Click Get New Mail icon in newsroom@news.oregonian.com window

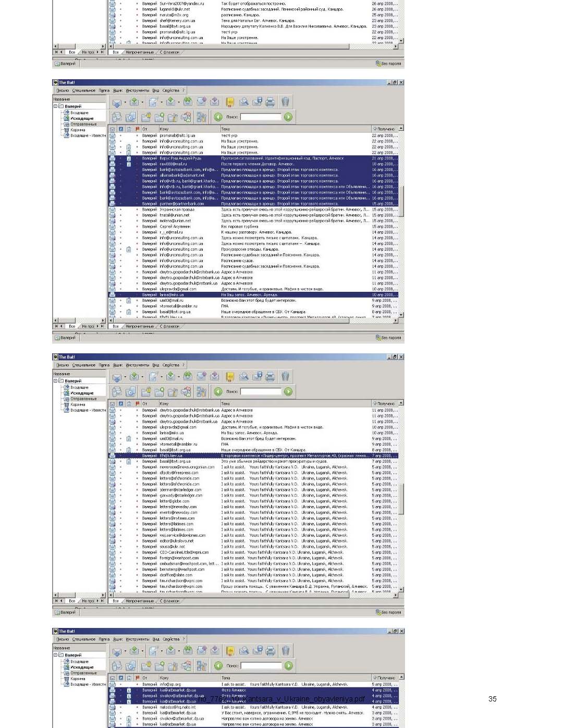117,377
